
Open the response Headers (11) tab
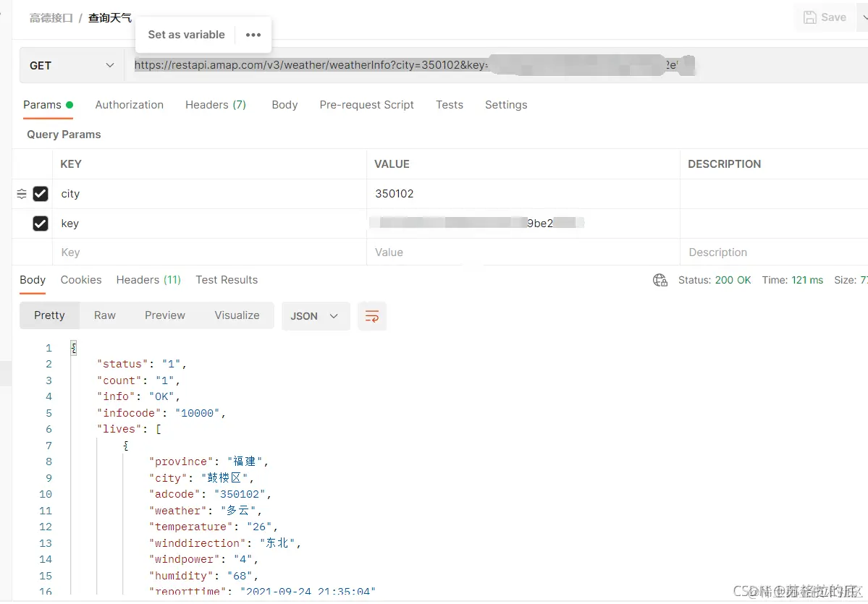coord(148,280)
